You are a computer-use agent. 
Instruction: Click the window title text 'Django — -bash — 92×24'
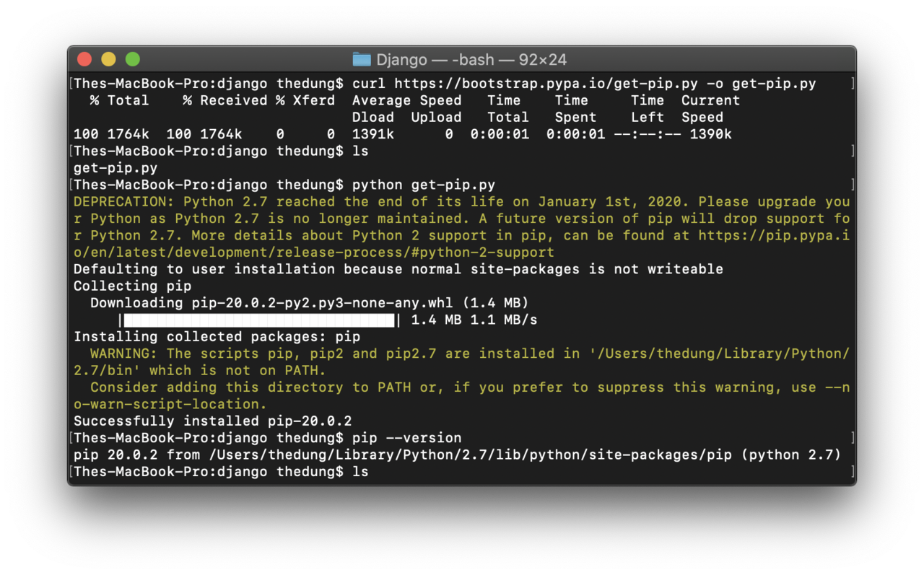point(471,59)
